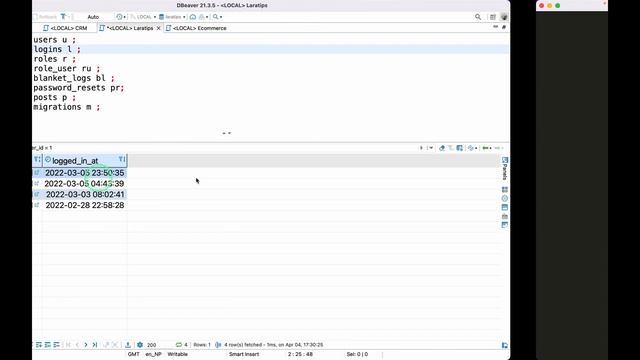This screenshot has width=640, height=360.
Task: Open the filter history dropdown arrow
Action: point(431,148)
